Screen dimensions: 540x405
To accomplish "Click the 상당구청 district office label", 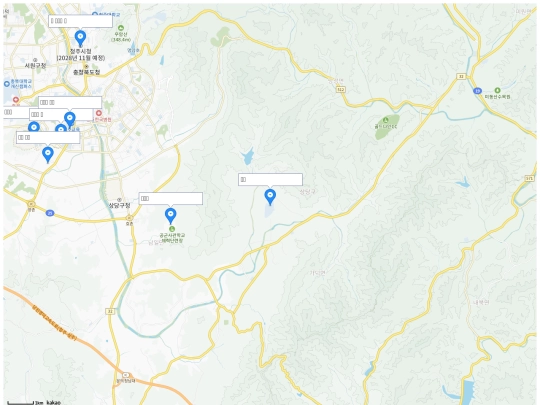I will [x=120, y=205].
